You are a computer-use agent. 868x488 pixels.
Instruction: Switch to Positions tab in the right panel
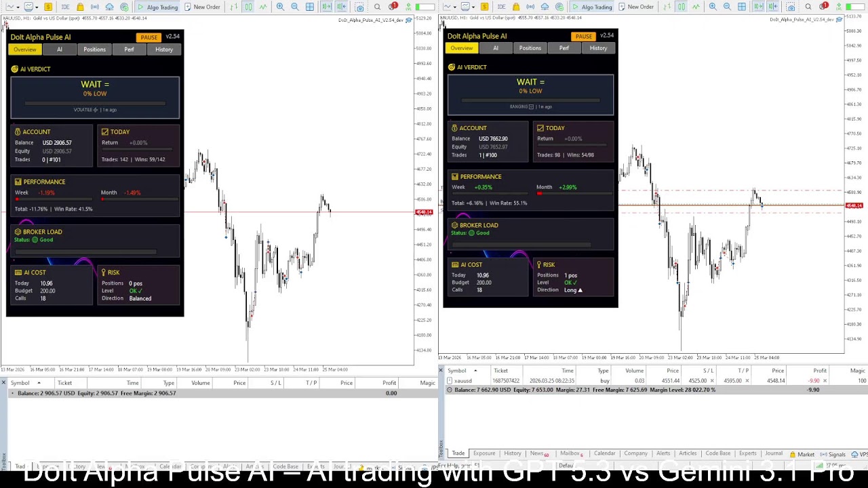pos(530,48)
